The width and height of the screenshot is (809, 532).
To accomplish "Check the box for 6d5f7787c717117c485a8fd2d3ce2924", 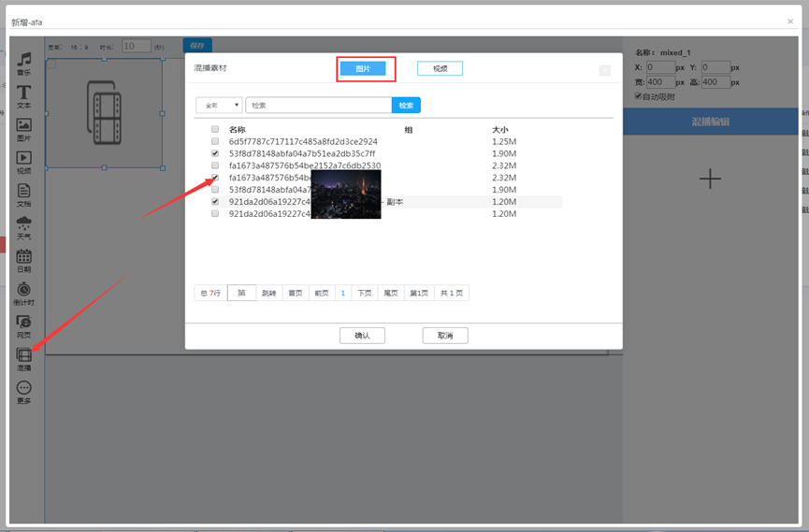I will 216,141.
